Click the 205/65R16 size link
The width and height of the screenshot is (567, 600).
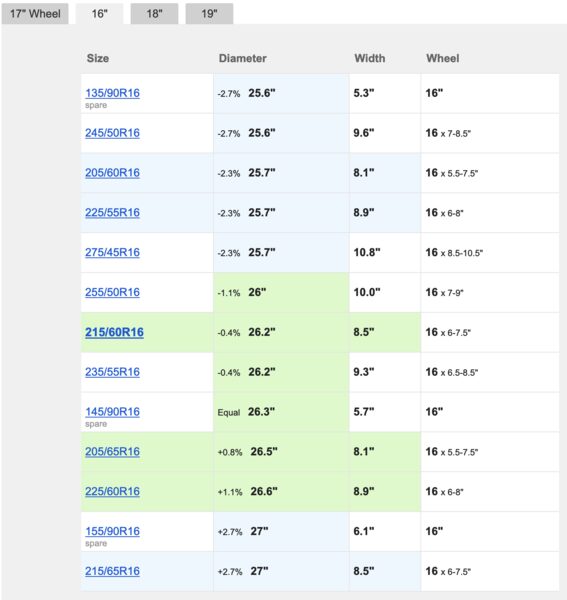[112, 452]
